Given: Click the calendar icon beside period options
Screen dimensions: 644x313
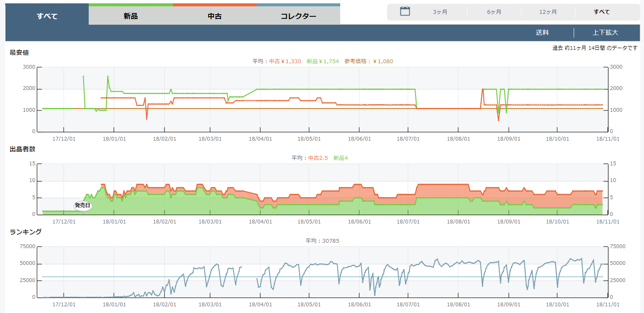Looking at the screenshot, I should [x=405, y=11].
